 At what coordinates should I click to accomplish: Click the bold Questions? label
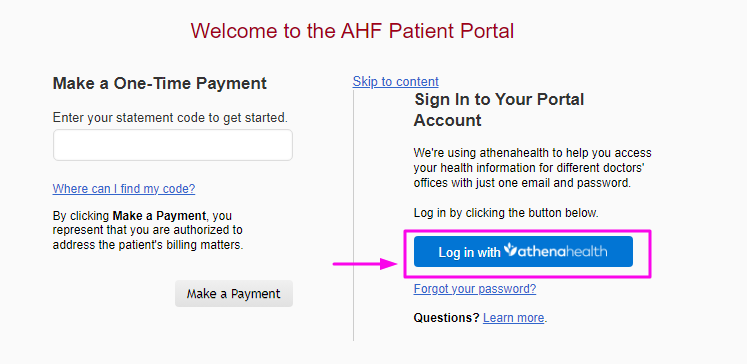[446, 318]
